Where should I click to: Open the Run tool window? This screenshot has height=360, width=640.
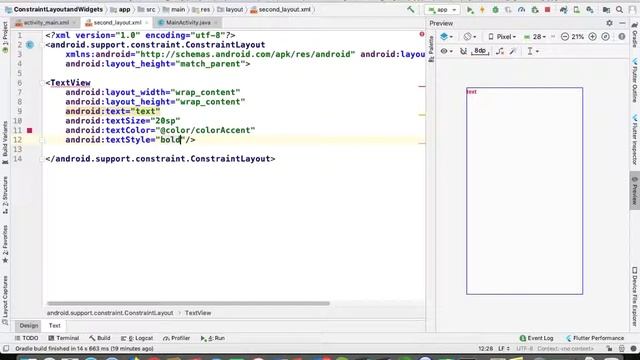tap(213, 338)
